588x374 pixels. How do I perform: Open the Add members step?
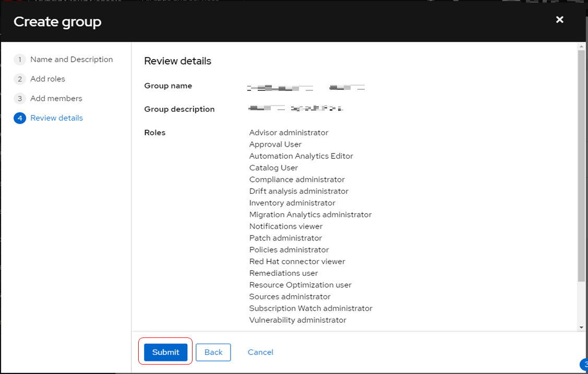(x=56, y=98)
